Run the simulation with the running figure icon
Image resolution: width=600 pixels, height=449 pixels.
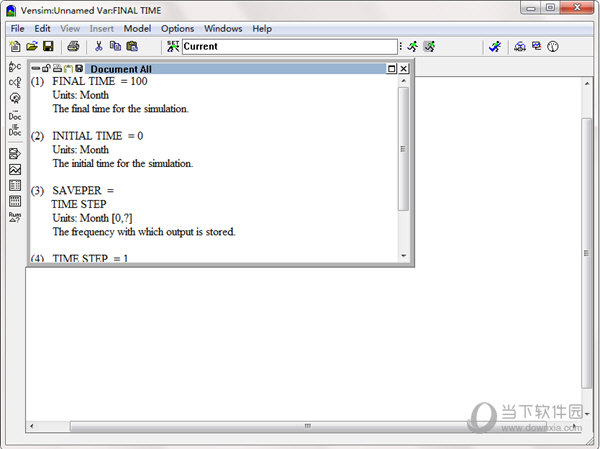click(x=412, y=47)
